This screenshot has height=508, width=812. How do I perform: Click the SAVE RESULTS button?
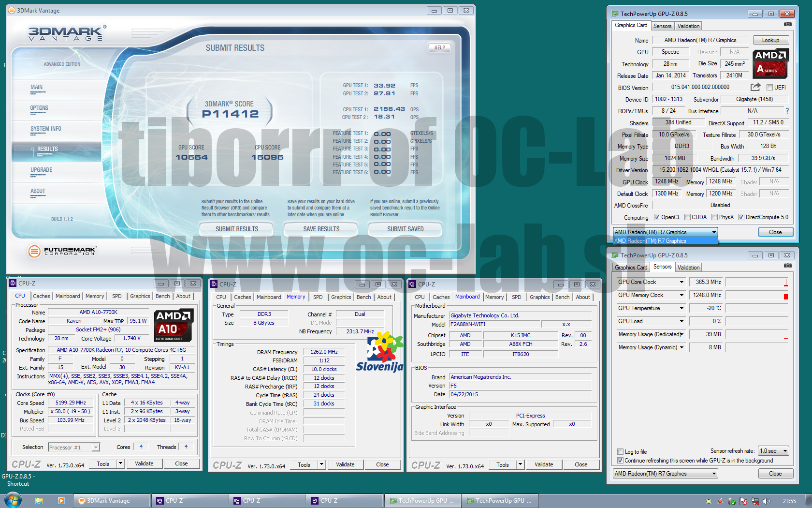(321, 229)
